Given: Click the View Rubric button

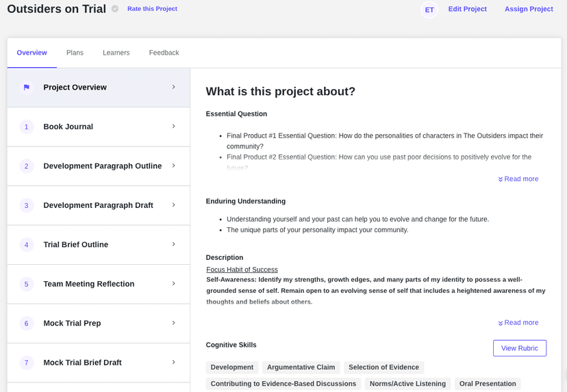Looking at the screenshot, I should point(519,348).
